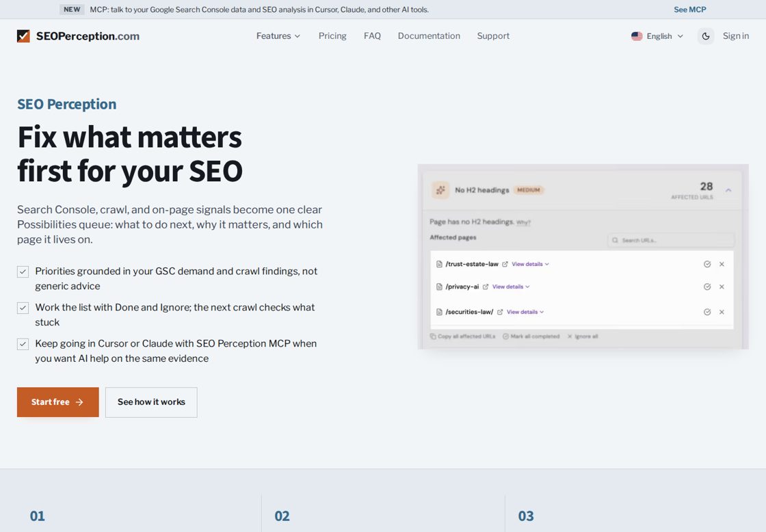Expand View details for /trust-estate-law
This screenshot has width=766, height=532.
coord(530,264)
